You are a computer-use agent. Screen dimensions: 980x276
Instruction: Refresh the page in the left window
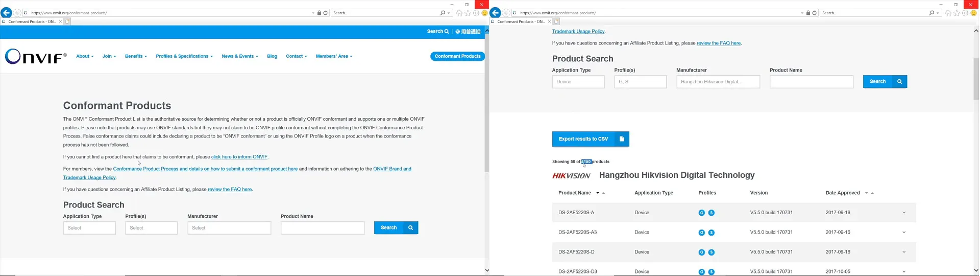coord(325,13)
